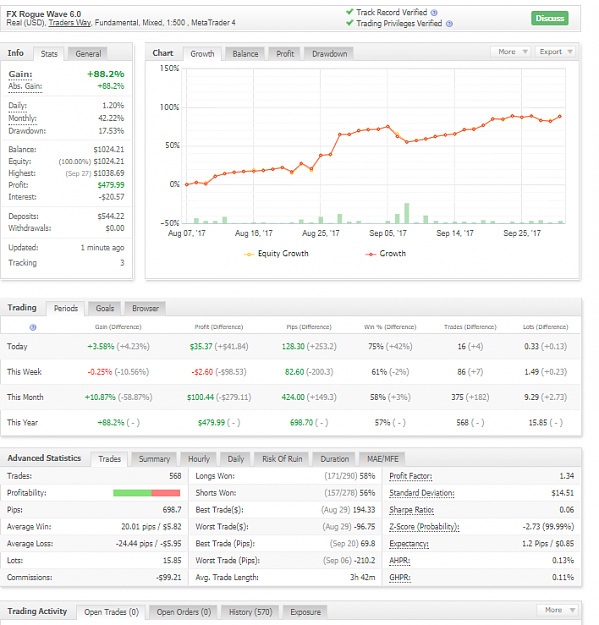Select the Drawdown chart tab
The width and height of the screenshot is (599, 625).
pos(329,54)
